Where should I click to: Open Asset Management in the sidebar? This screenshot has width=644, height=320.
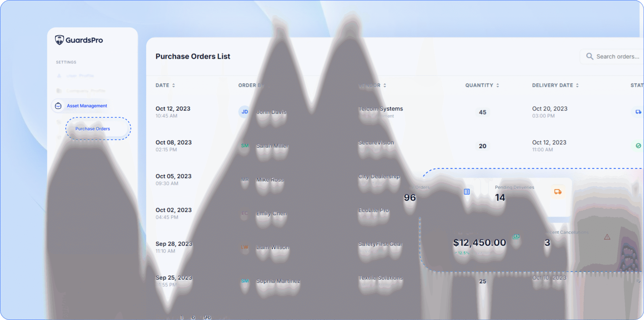coord(87,106)
